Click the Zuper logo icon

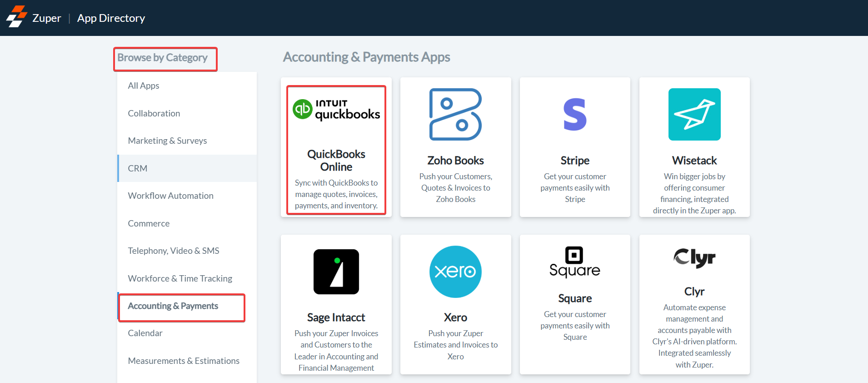(16, 17)
